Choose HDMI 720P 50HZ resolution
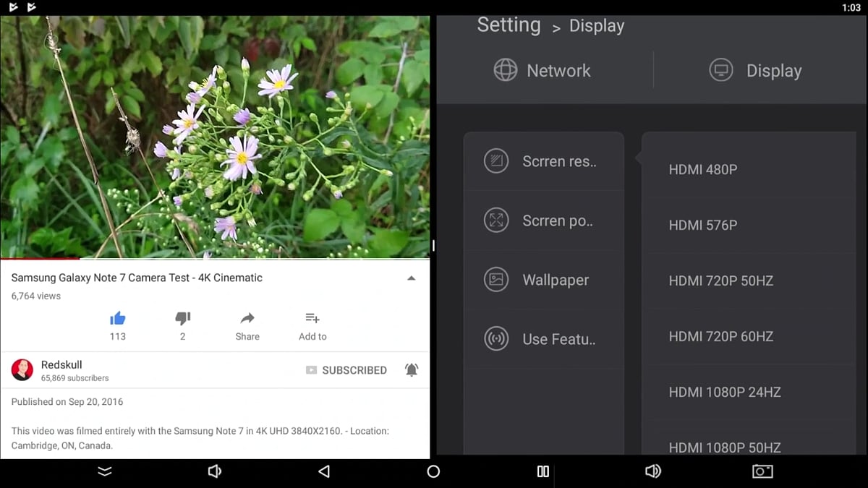This screenshot has height=488, width=868. (749, 281)
